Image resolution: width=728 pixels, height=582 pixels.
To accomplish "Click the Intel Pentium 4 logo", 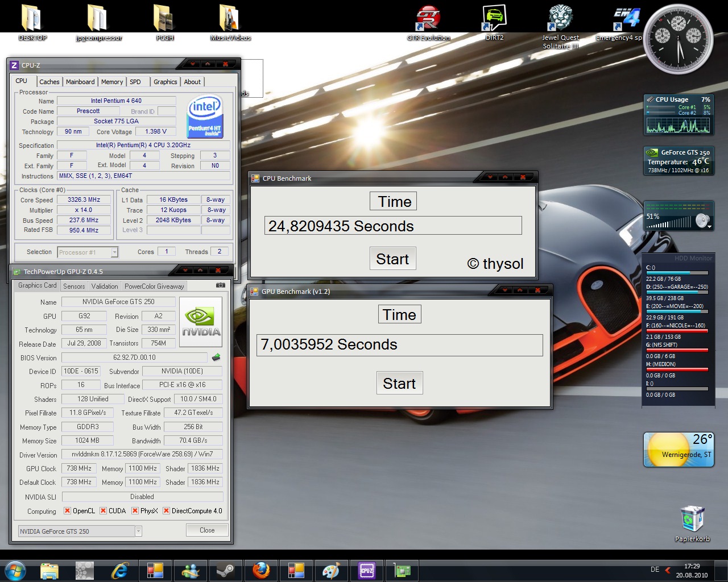I will [205, 116].
